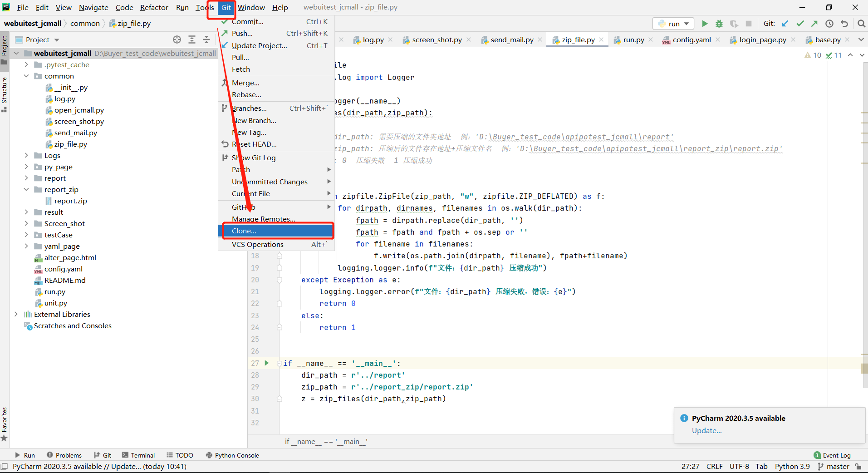868x473 pixels.
Task: Close the zip_file.py editor tab
Action: (x=601, y=39)
